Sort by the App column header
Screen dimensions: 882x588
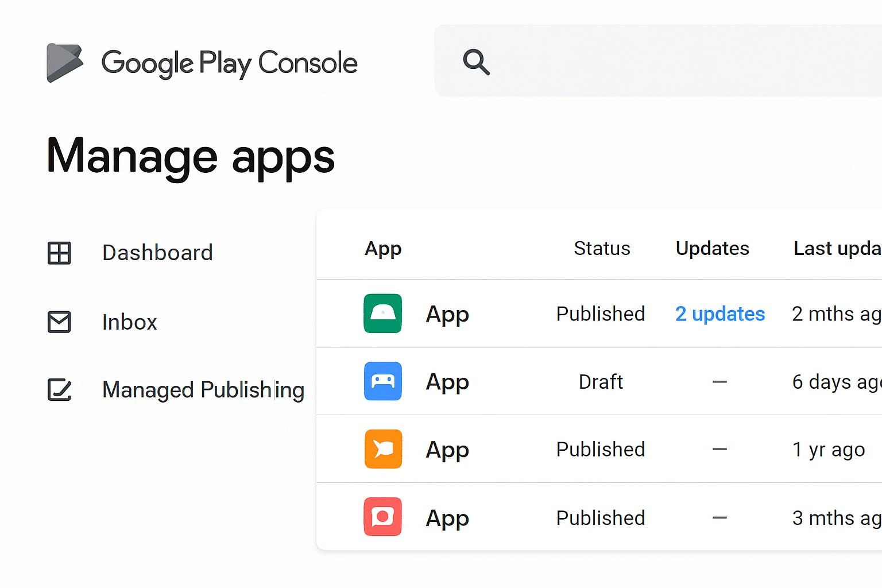pyautogui.click(x=383, y=248)
